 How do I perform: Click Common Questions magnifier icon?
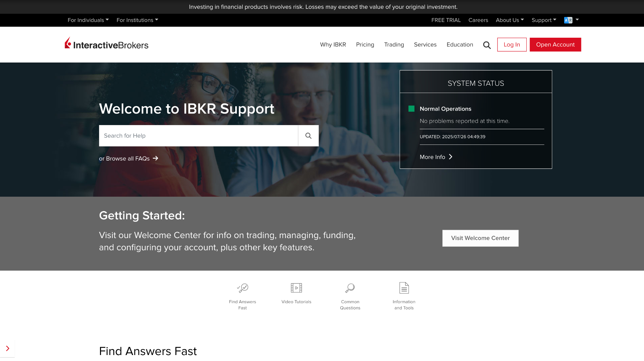click(x=350, y=288)
